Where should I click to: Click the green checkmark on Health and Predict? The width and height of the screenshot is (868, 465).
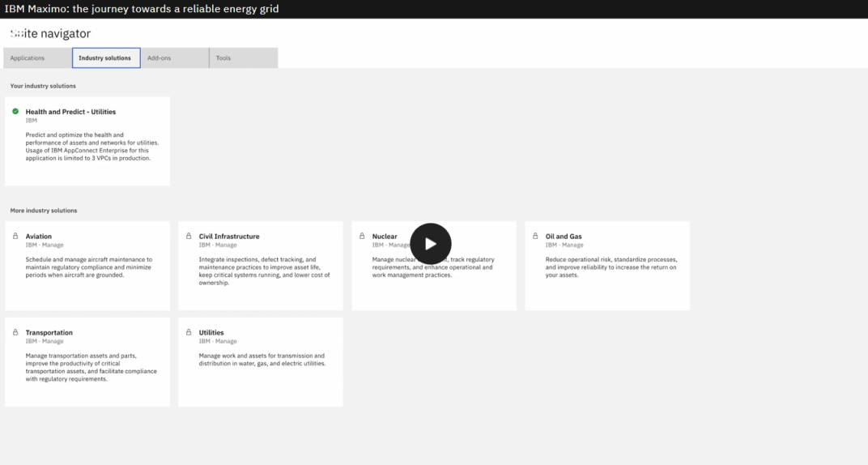(x=15, y=111)
